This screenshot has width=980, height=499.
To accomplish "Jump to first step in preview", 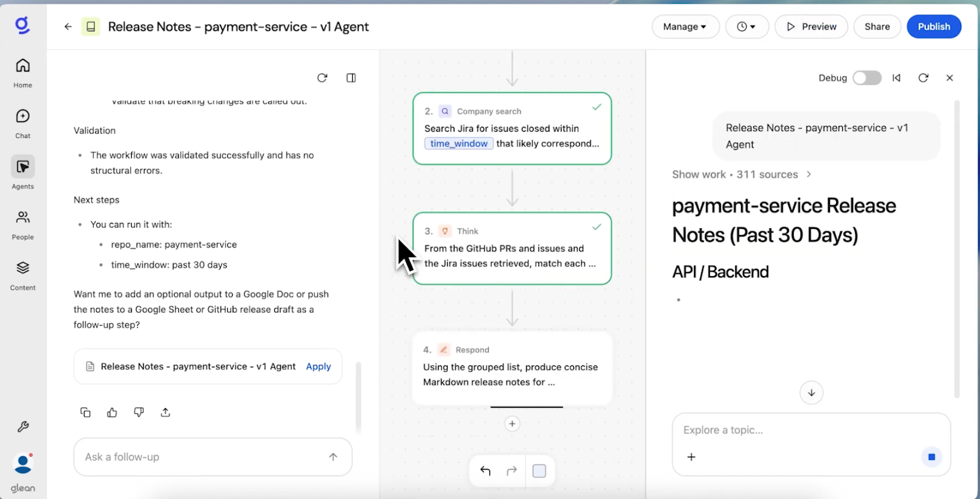I will 897,78.
